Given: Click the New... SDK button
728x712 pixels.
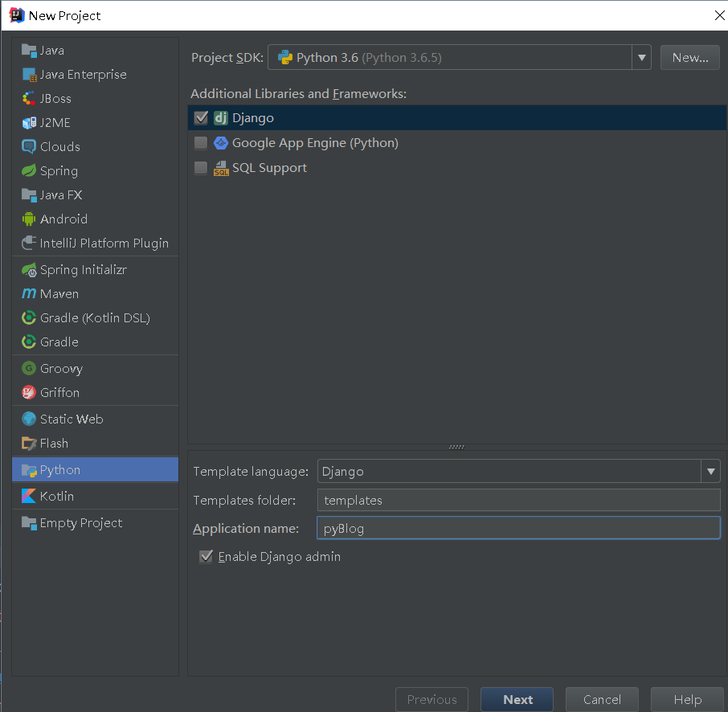Looking at the screenshot, I should coord(690,58).
